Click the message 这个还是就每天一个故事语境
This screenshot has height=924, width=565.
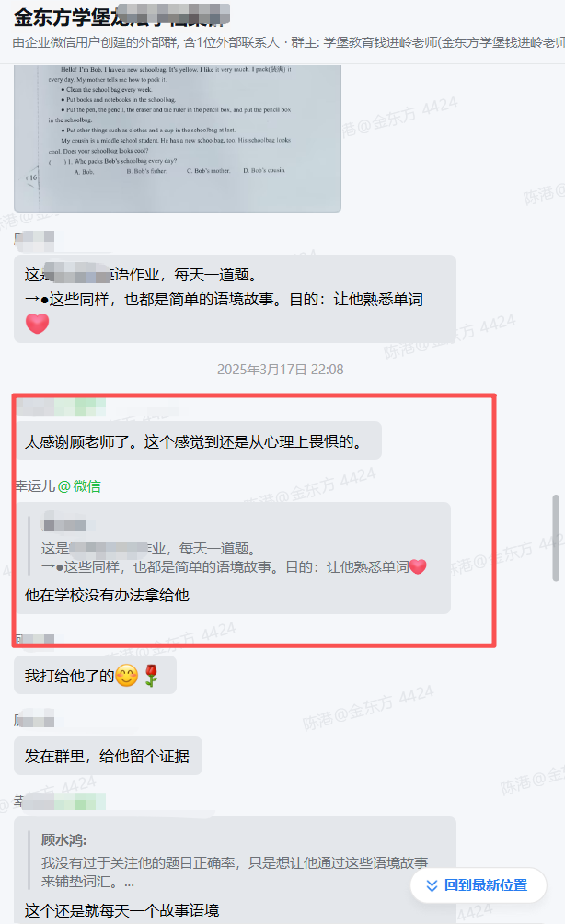tap(122, 910)
